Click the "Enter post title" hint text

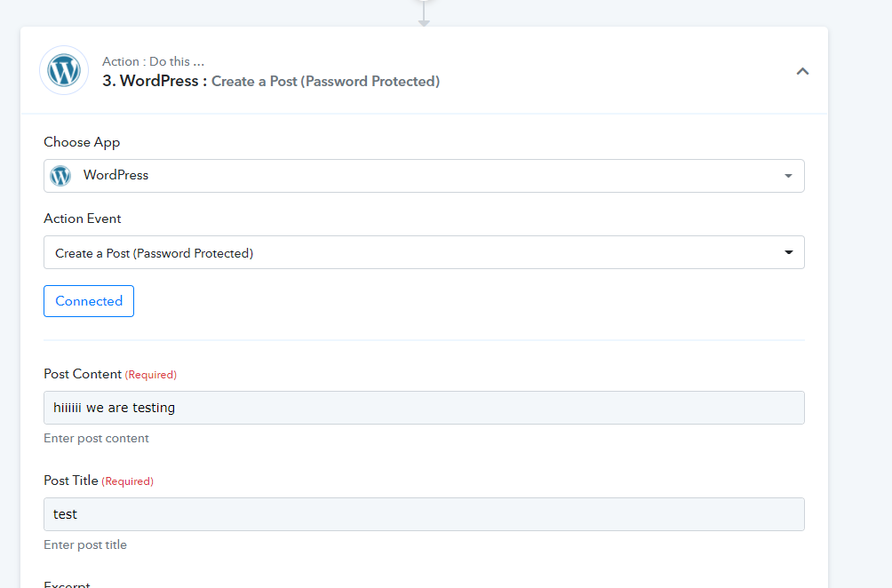click(85, 544)
